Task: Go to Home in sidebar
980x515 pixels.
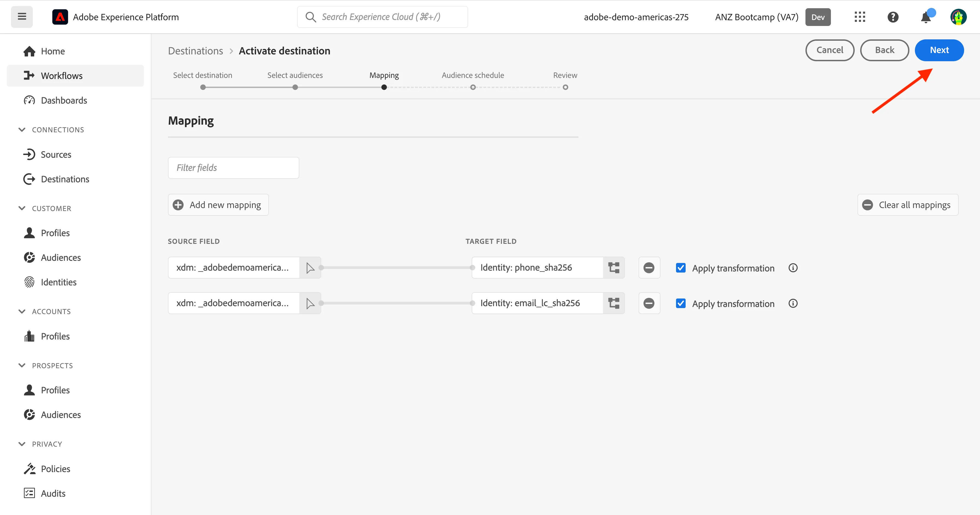Action: [75, 51]
